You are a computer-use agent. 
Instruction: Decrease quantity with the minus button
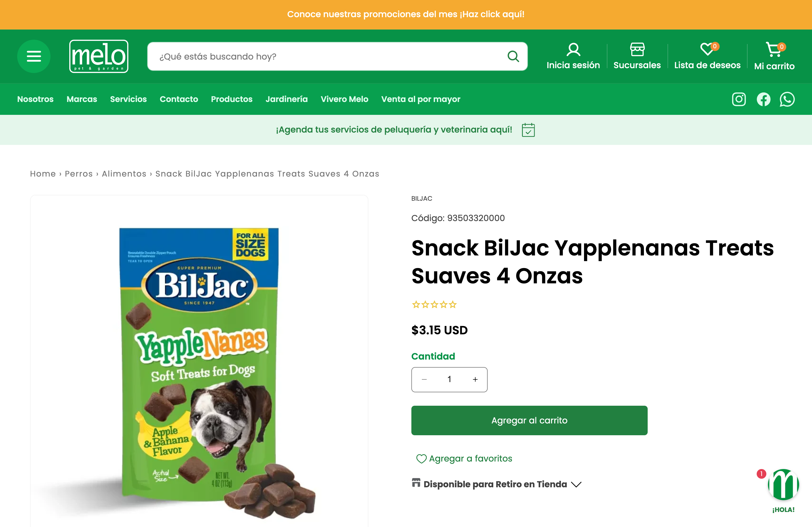click(x=424, y=379)
